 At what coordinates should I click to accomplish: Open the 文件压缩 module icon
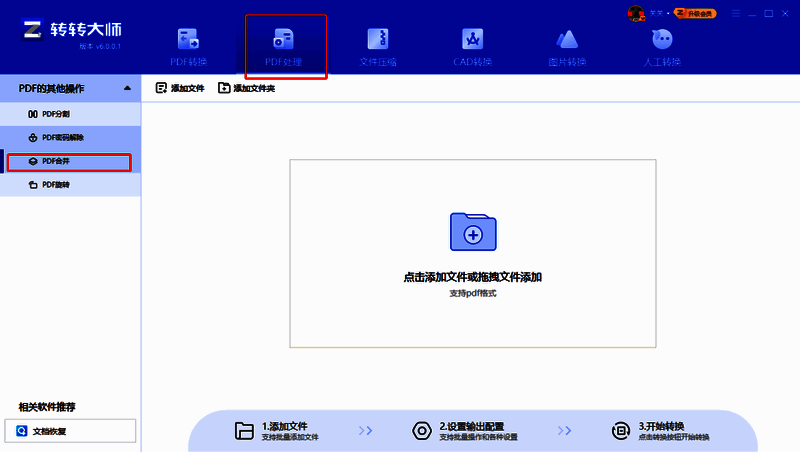(377, 40)
